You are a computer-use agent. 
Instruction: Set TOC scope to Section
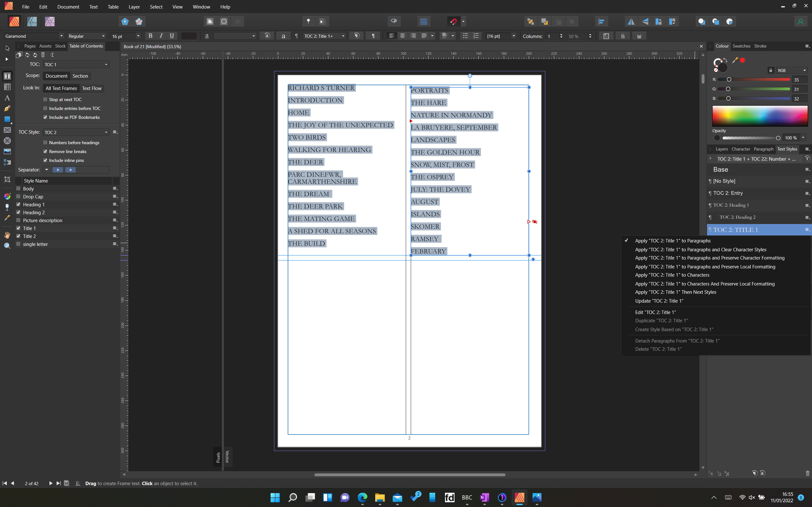click(80, 76)
